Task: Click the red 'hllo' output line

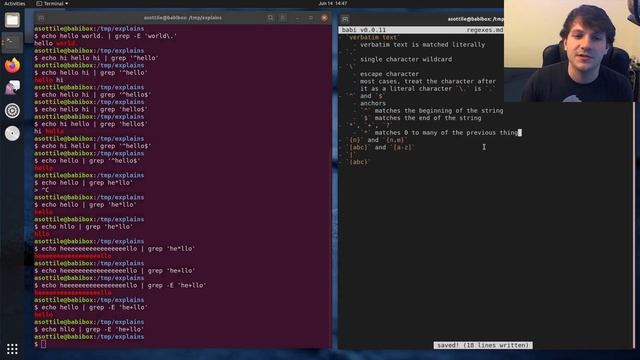Action: (42, 234)
